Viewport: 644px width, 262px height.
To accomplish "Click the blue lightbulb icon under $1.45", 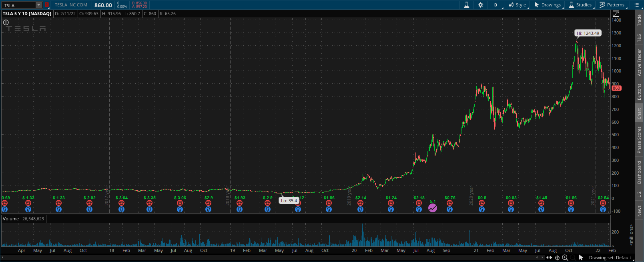I will tap(541, 209).
